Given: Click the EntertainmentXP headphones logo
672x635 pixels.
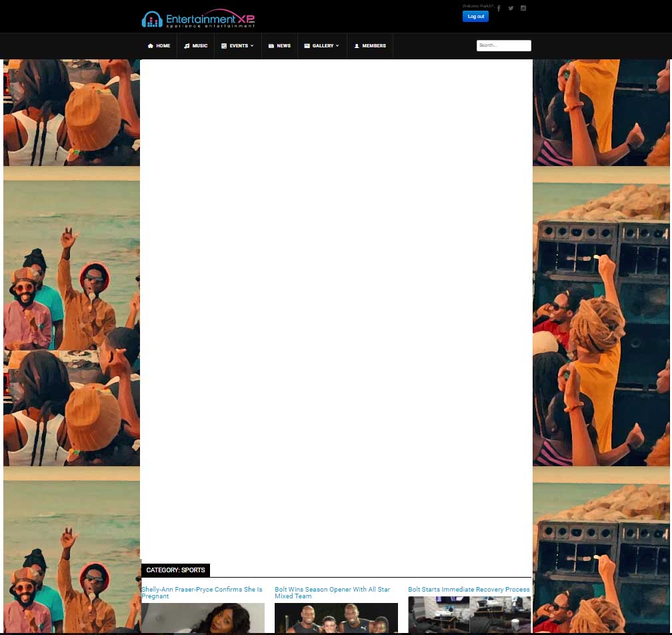Looking at the screenshot, I should point(152,20).
